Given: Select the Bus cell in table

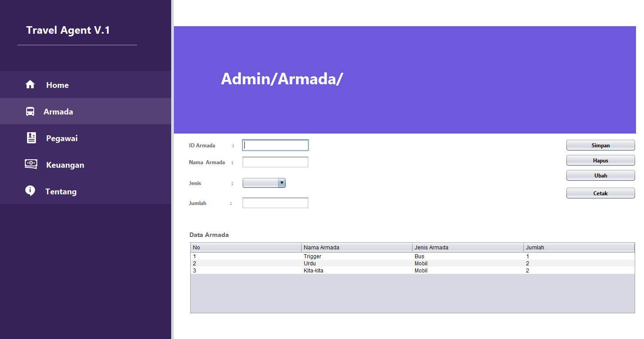Looking at the screenshot, I should point(468,256).
